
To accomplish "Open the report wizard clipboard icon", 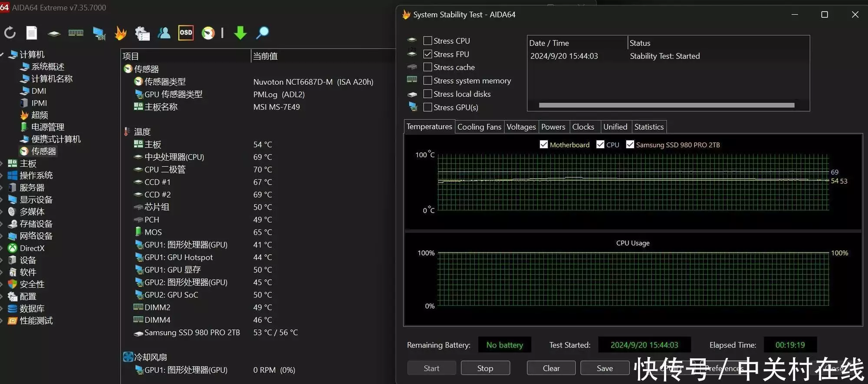I will pos(142,33).
